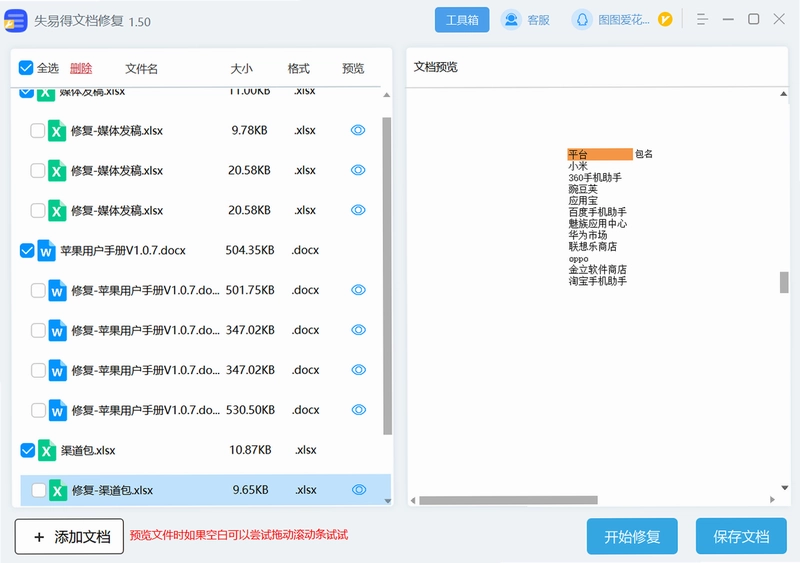Tick checkbox of the 501.75KB repaired docx
800x563 pixels.
pyautogui.click(x=38, y=290)
